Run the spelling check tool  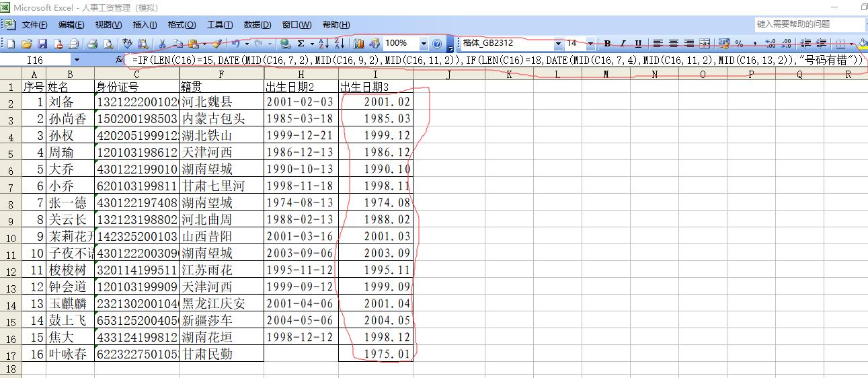tap(126, 44)
